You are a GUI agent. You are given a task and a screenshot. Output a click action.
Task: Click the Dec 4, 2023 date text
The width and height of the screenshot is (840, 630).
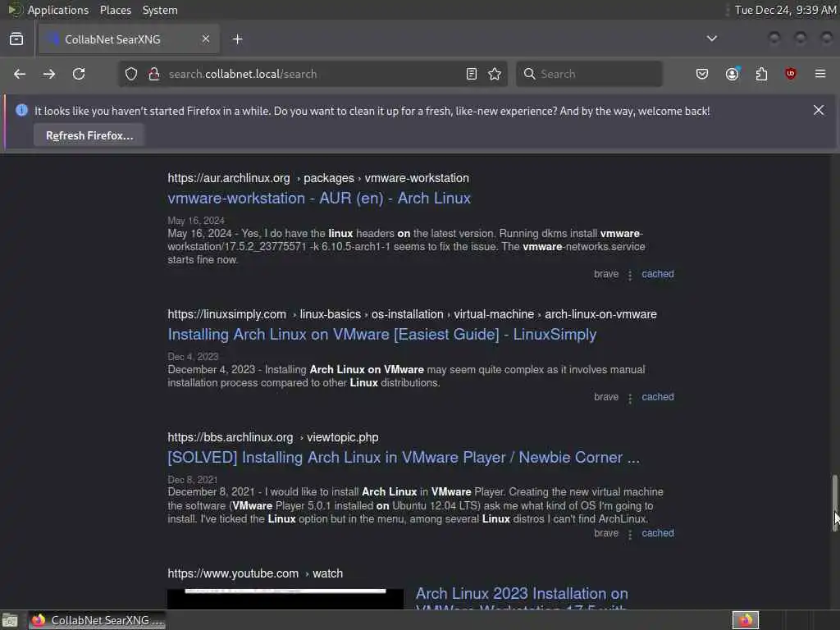coord(193,357)
